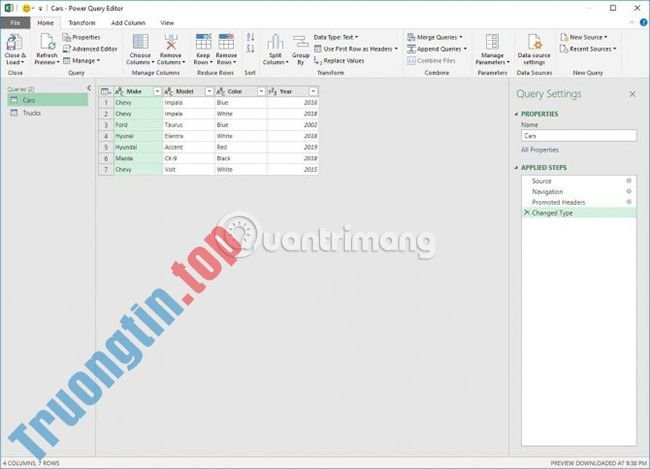Open Manage query dropdown

click(x=81, y=61)
